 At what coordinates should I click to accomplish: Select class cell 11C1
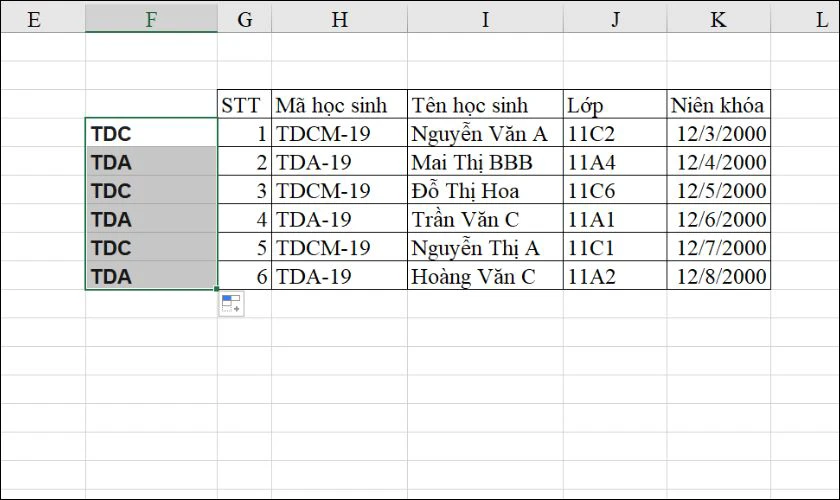[x=615, y=247]
